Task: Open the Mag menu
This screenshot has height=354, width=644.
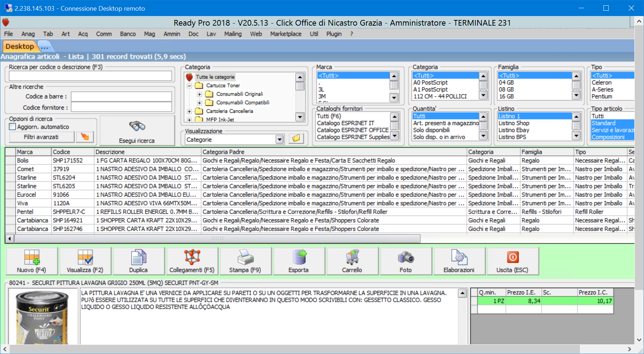Action: pos(150,34)
